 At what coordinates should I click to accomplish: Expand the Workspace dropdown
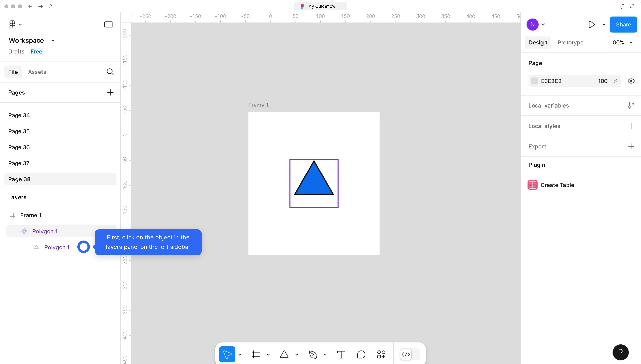point(52,40)
